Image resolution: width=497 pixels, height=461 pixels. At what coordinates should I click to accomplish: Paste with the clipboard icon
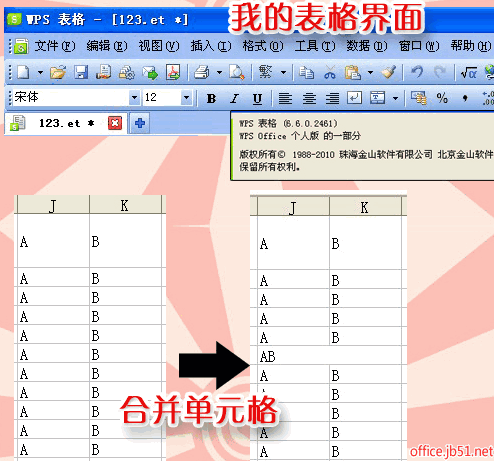tap(353, 72)
